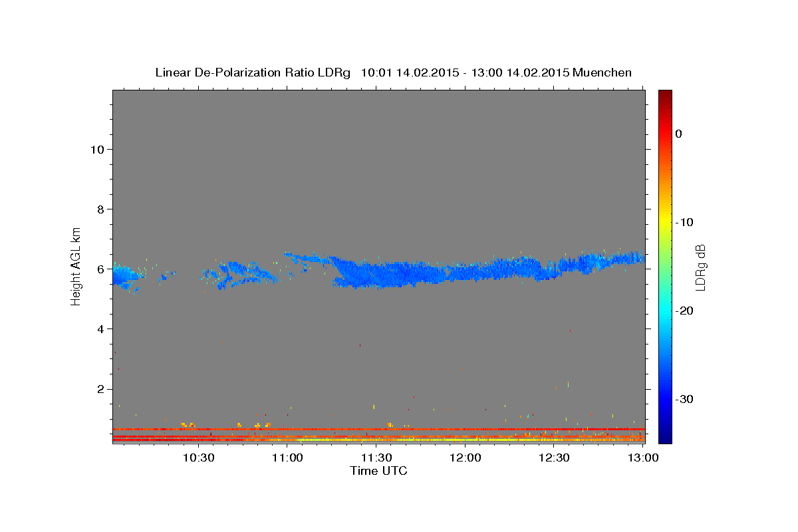Click the height tick label 6
798x532 pixels.
pyautogui.click(x=100, y=269)
